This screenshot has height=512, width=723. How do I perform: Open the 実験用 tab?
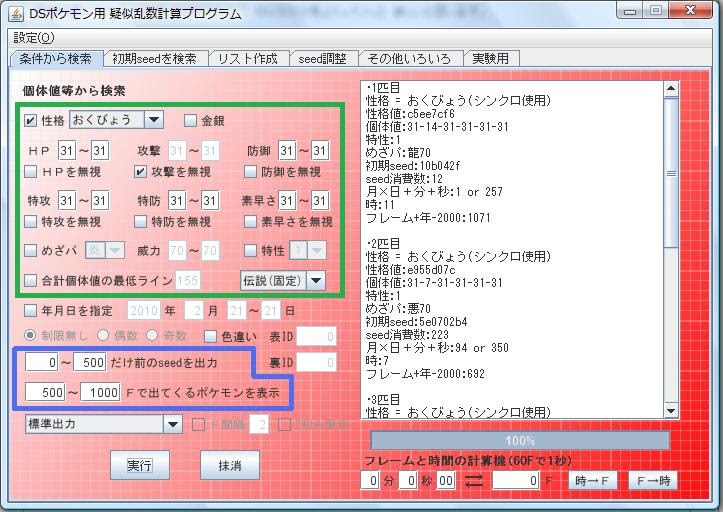tap(491, 59)
